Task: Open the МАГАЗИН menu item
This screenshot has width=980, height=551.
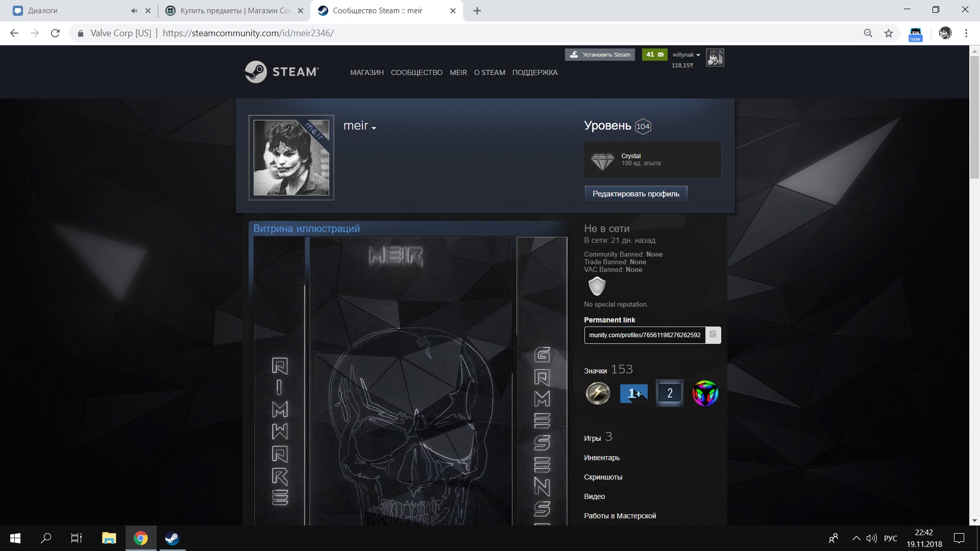Action: (x=366, y=72)
